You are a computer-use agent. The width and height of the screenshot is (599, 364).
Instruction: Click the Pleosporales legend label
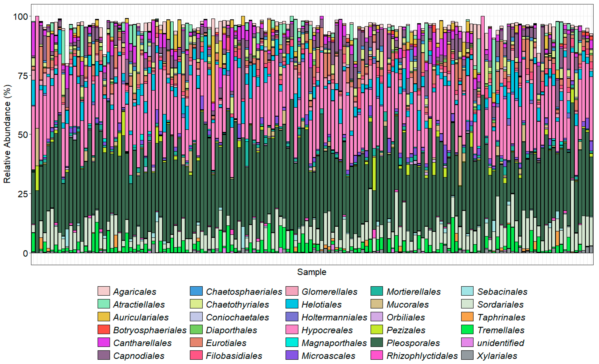click(x=413, y=343)
